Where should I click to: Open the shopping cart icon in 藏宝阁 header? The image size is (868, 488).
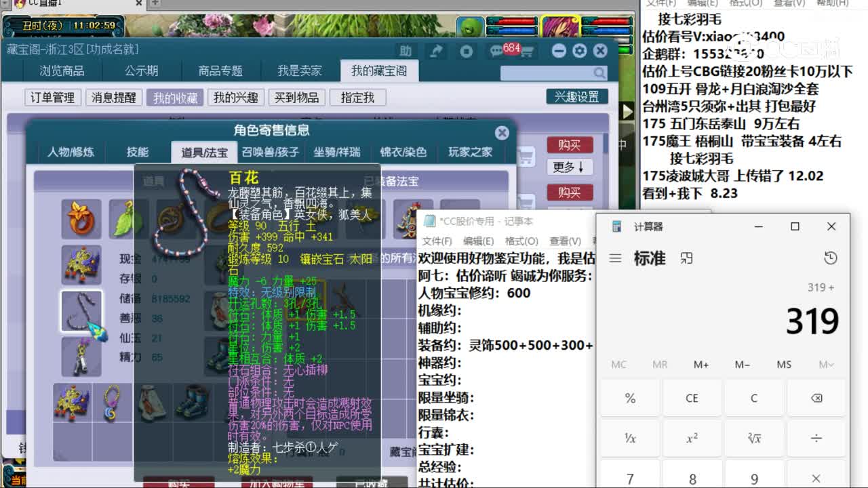click(x=528, y=51)
